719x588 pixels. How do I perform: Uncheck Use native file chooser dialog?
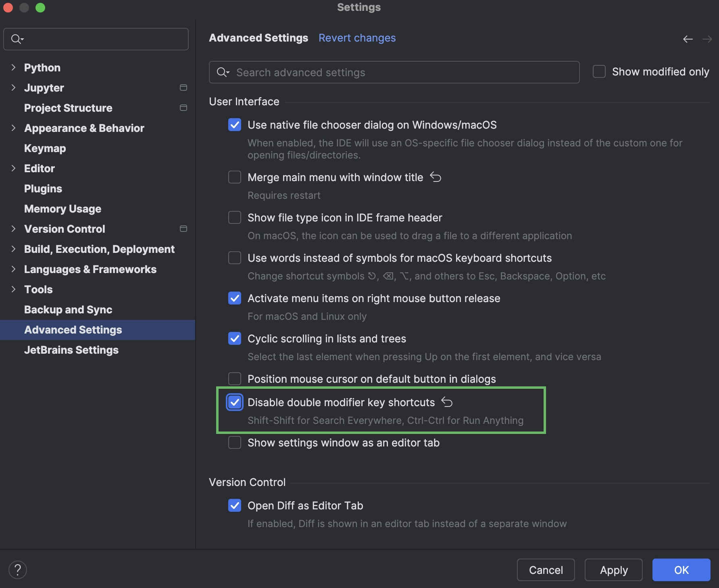234,125
